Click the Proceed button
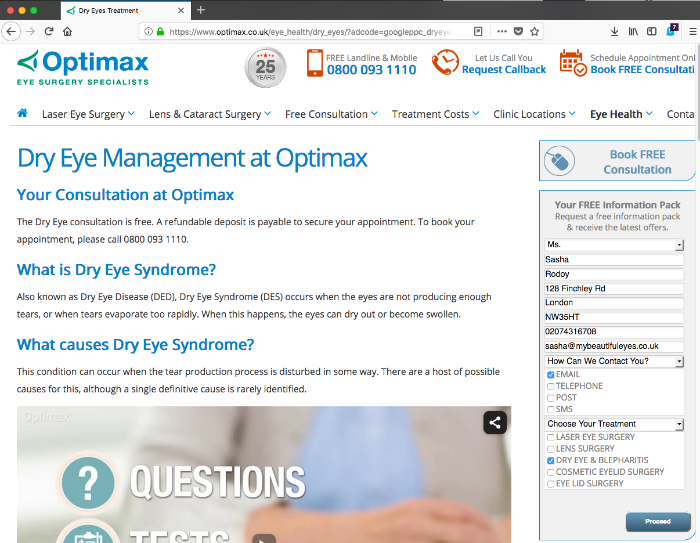 point(658,522)
